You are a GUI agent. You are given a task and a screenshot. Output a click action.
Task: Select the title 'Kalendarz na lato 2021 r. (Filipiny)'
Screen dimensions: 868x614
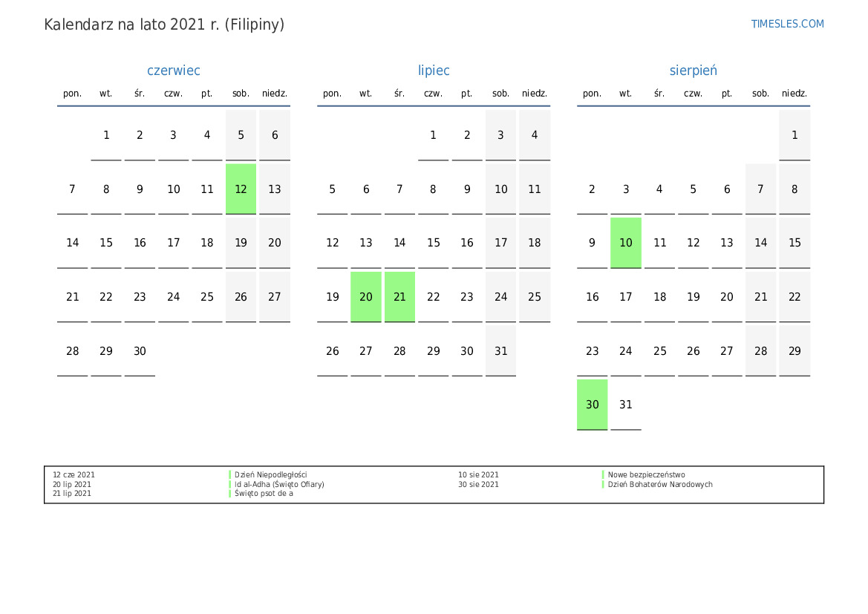[x=164, y=25]
